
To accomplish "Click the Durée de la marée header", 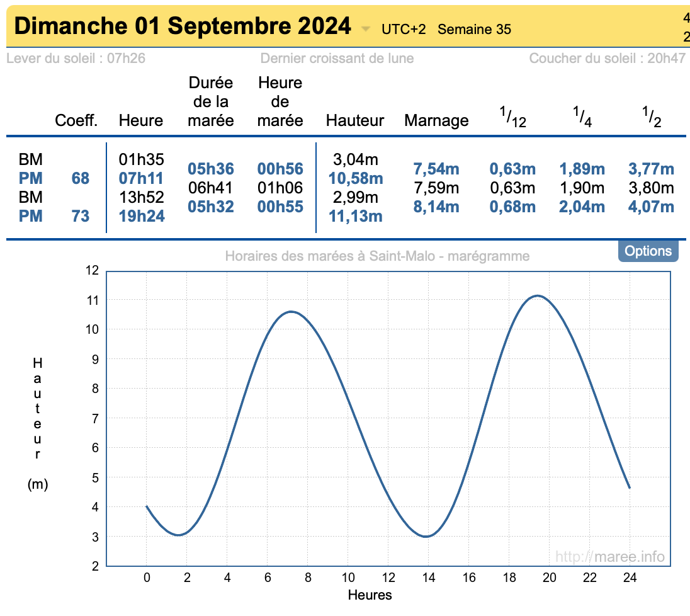I will coord(211,101).
